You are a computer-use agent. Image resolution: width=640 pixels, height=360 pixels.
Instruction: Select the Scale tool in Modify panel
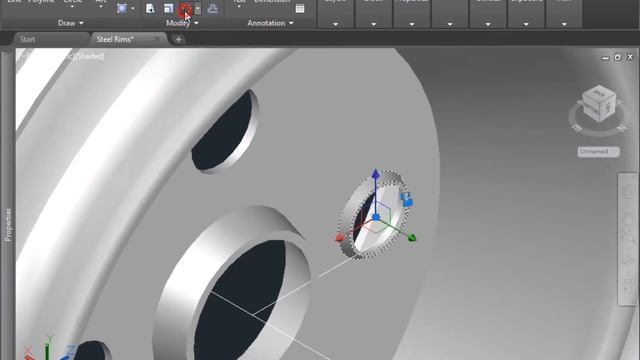(x=168, y=9)
